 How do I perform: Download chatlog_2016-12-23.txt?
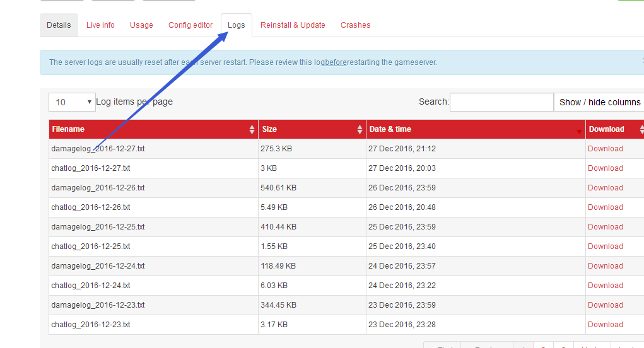point(606,325)
